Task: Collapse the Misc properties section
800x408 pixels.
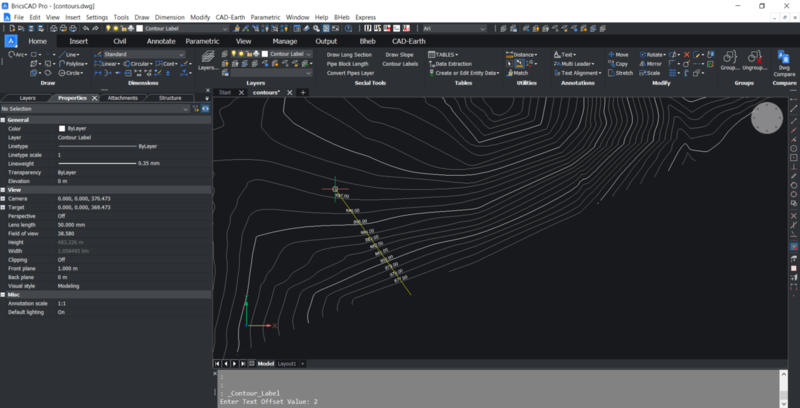Action: point(4,294)
